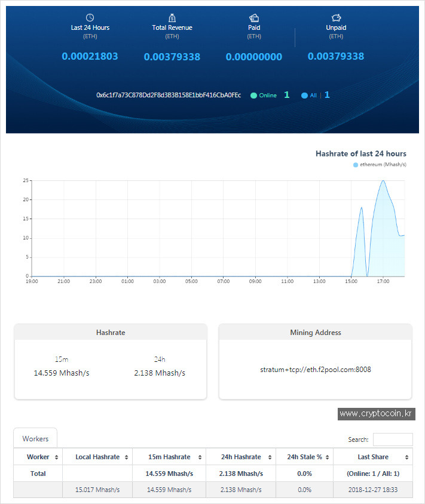
Task: Click the 15m hashrate value in the Hashrate panel
Action: pos(62,373)
